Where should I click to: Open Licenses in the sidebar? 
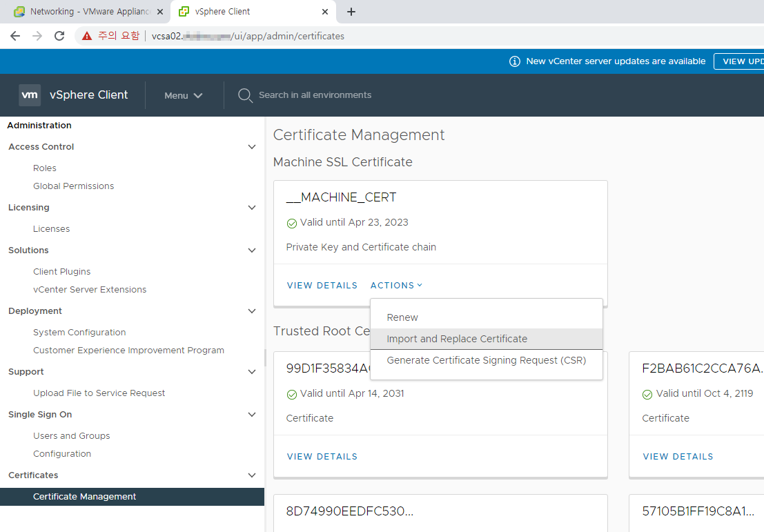(51, 229)
